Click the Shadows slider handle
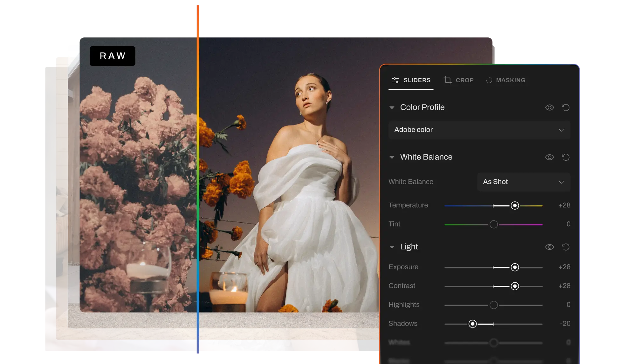The image size is (618, 364). [x=473, y=324]
